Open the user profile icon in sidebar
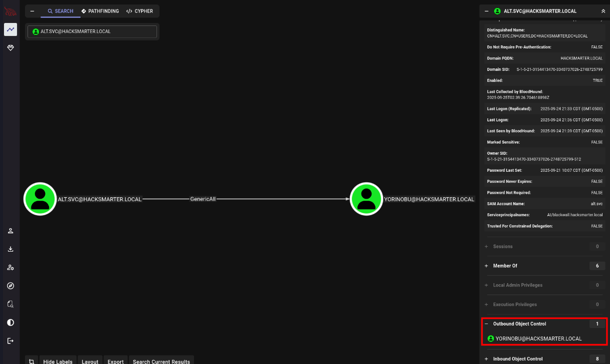Screen dimensions: 610x364 10,231
